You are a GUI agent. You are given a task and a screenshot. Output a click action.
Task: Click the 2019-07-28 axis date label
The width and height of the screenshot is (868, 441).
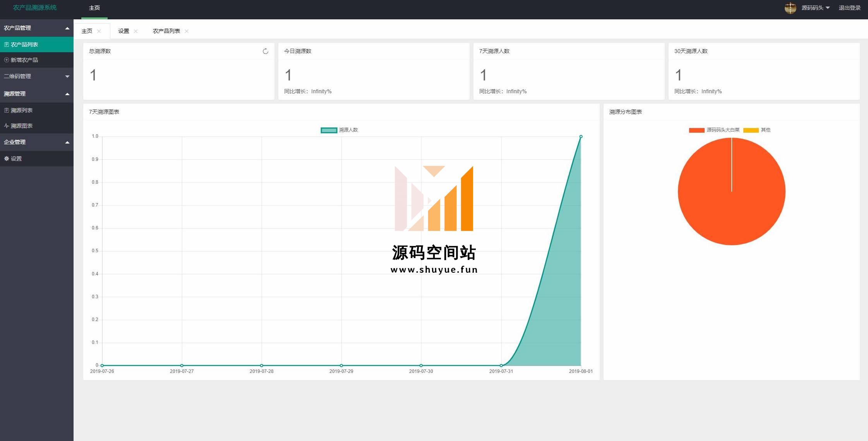(x=261, y=371)
